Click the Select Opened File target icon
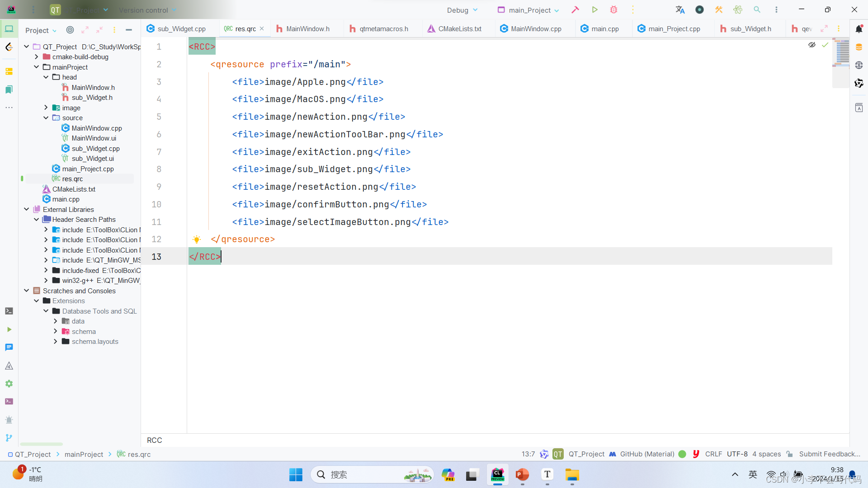This screenshot has width=868, height=488. click(x=70, y=30)
